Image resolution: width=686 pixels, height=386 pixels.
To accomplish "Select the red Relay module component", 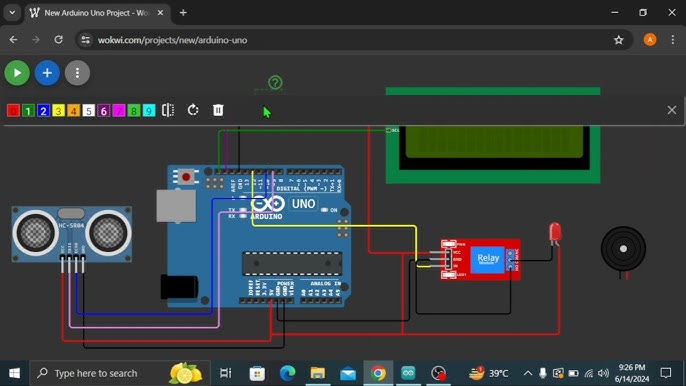I will (480, 259).
